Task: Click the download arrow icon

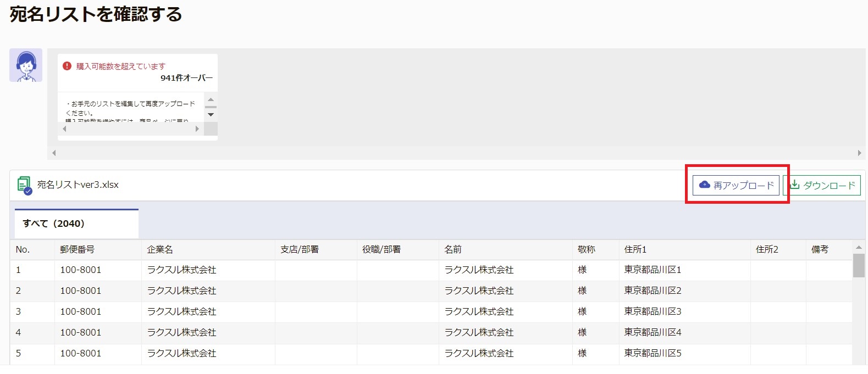Action: point(794,185)
